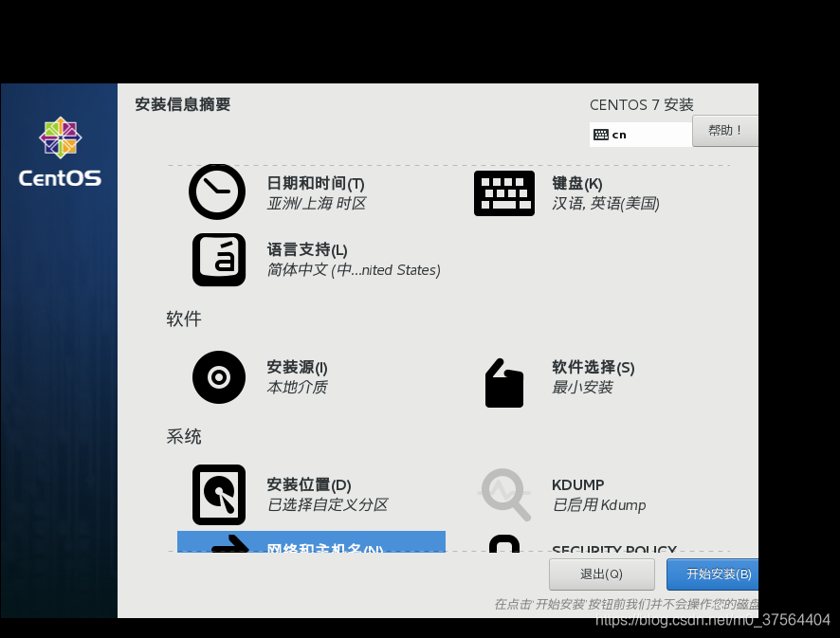Select the 日期和时间(T) entry
Image resolution: width=840 pixels, height=638 pixels.
[x=316, y=184]
